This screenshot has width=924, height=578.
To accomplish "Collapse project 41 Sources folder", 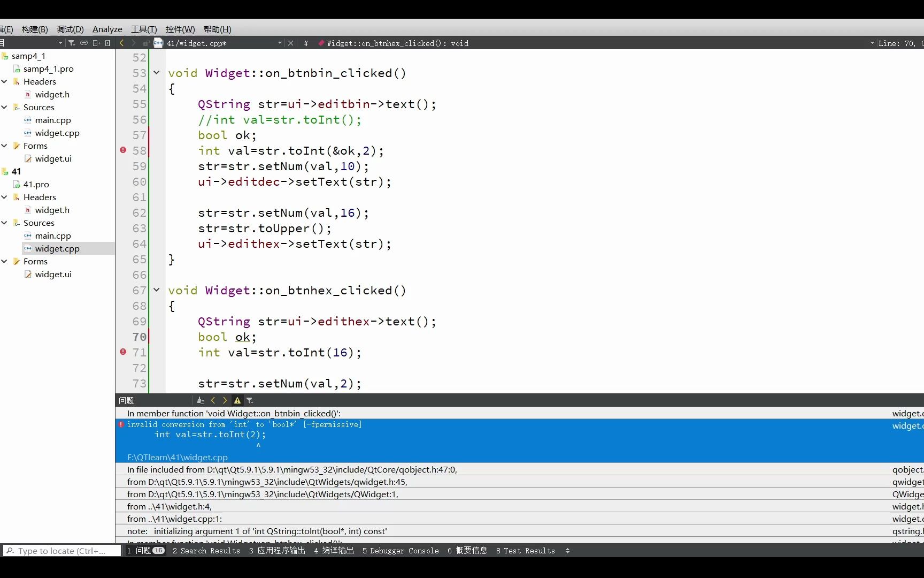I will pos(4,223).
